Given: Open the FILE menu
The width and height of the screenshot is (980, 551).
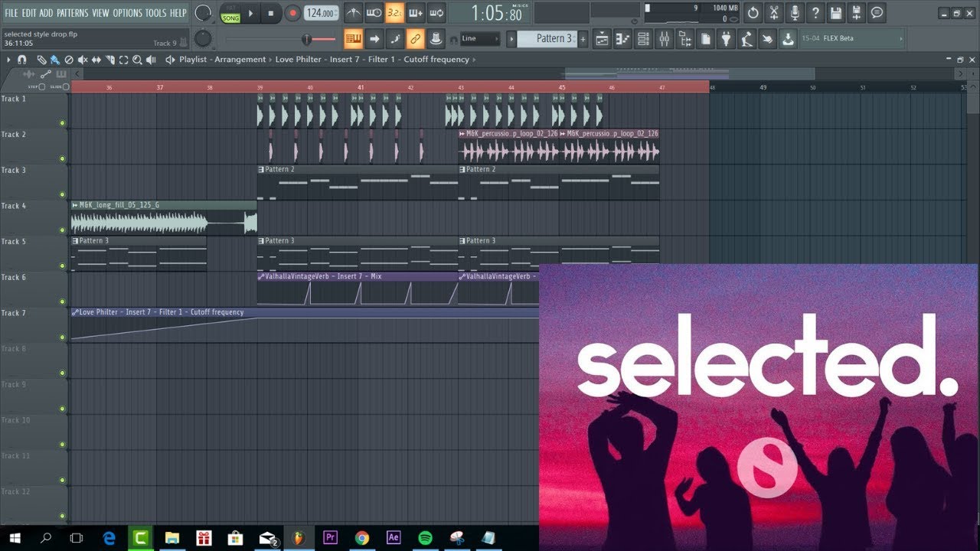Looking at the screenshot, I should click(x=11, y=13).
